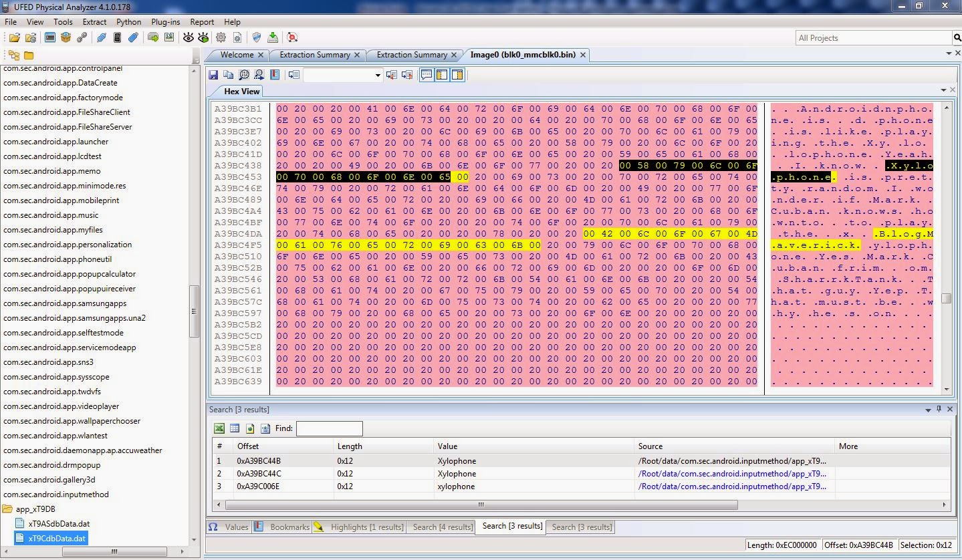Click inside the Find input field
Image resolution: width=962 pixels, height=560 pixels.
[x=329, y=428]
